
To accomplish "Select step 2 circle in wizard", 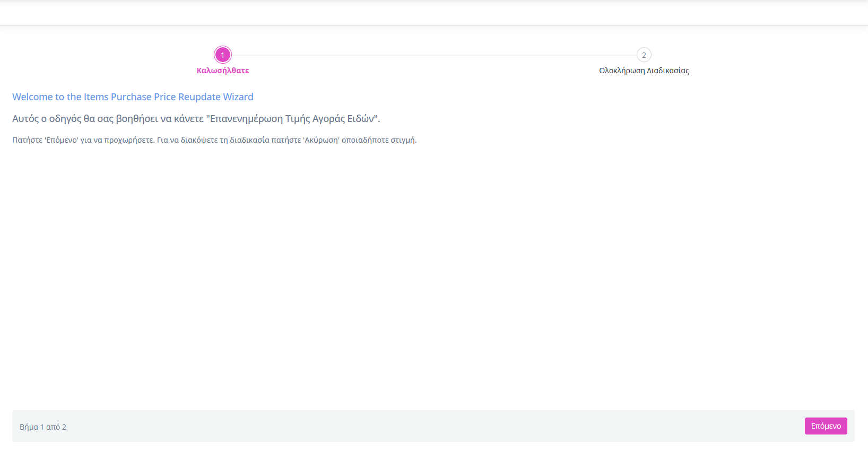I will click(644, 55).
